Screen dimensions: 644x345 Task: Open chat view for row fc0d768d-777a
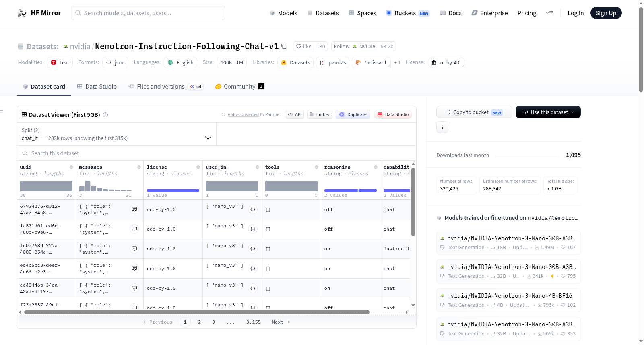click(x=134, y=249)
